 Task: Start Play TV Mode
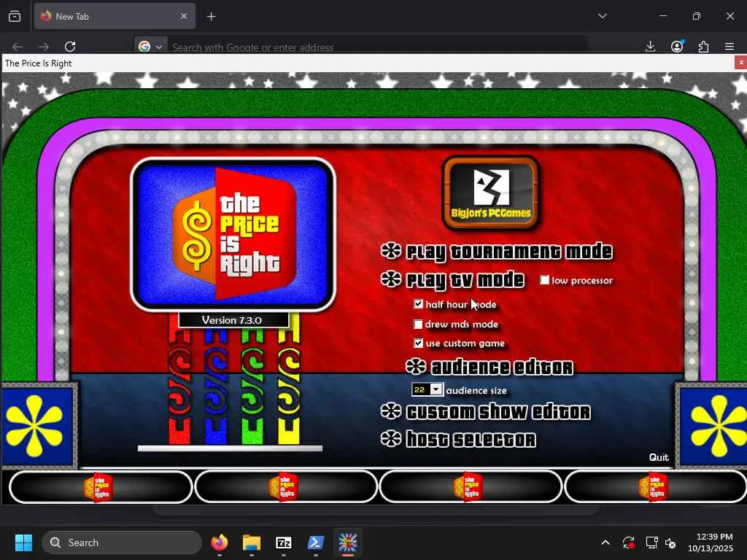click(465, 279)
